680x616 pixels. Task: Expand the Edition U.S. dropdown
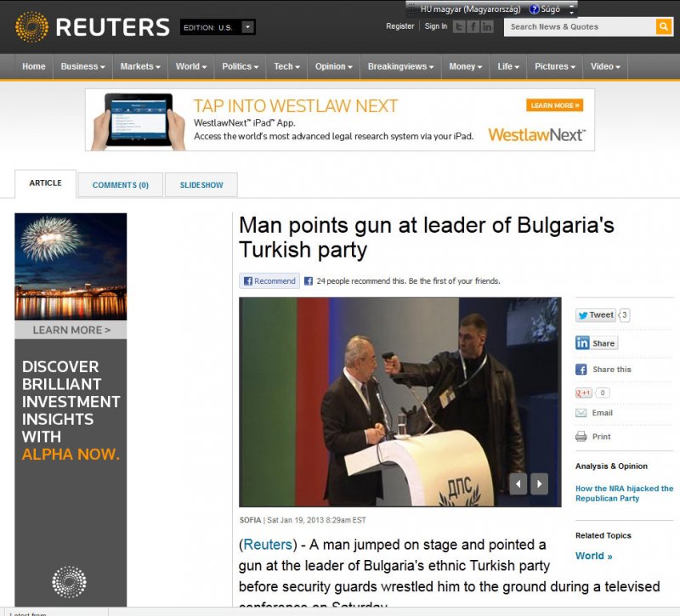[247, 27]
